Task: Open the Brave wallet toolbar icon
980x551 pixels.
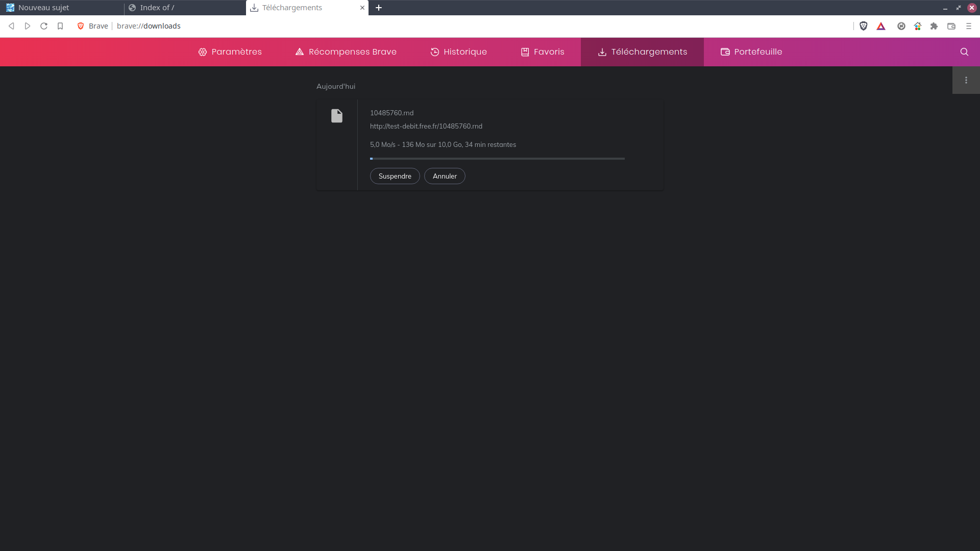Action: click(x=951, y=26)
